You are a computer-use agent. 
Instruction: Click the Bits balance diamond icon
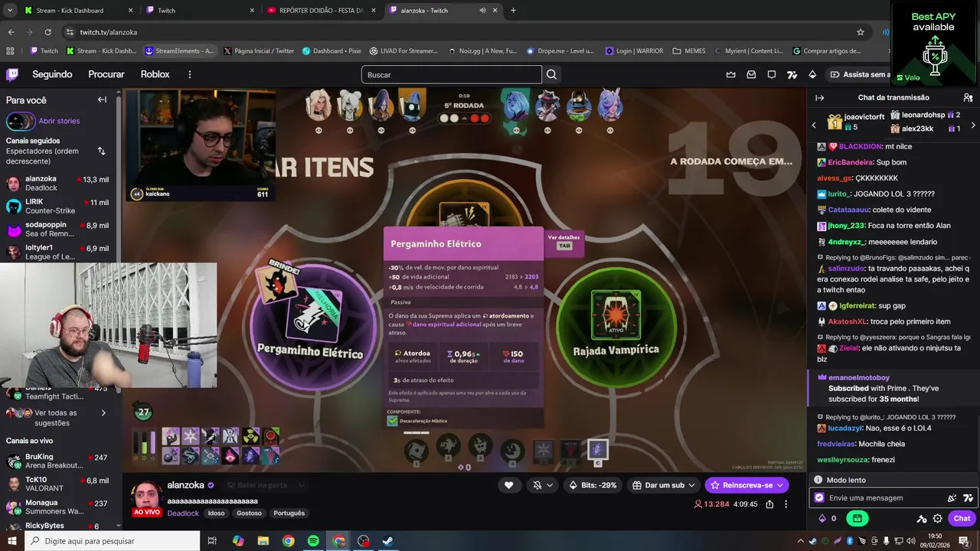point(822,518)
